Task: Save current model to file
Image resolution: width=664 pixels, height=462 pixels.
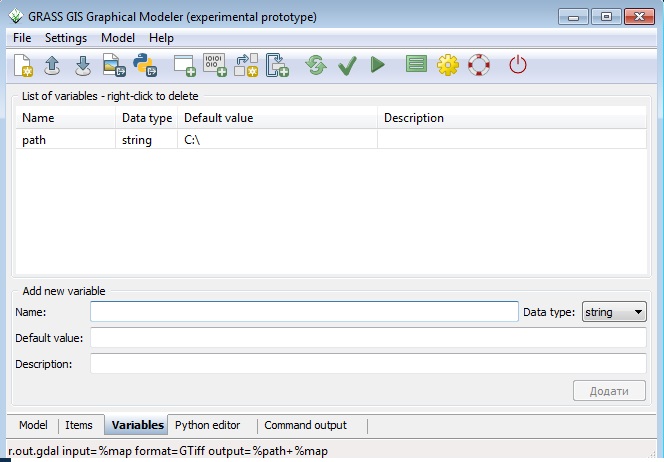Action: coord(83,65)
